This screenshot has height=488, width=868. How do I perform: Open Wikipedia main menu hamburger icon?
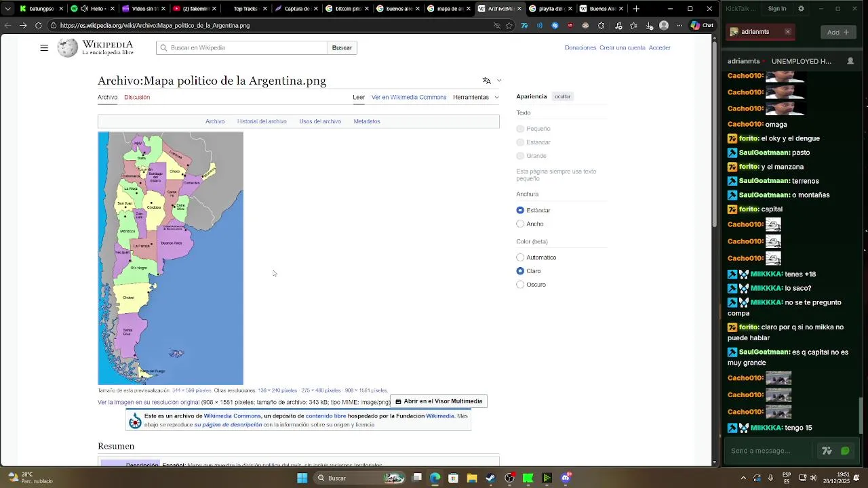coord(44,48)
